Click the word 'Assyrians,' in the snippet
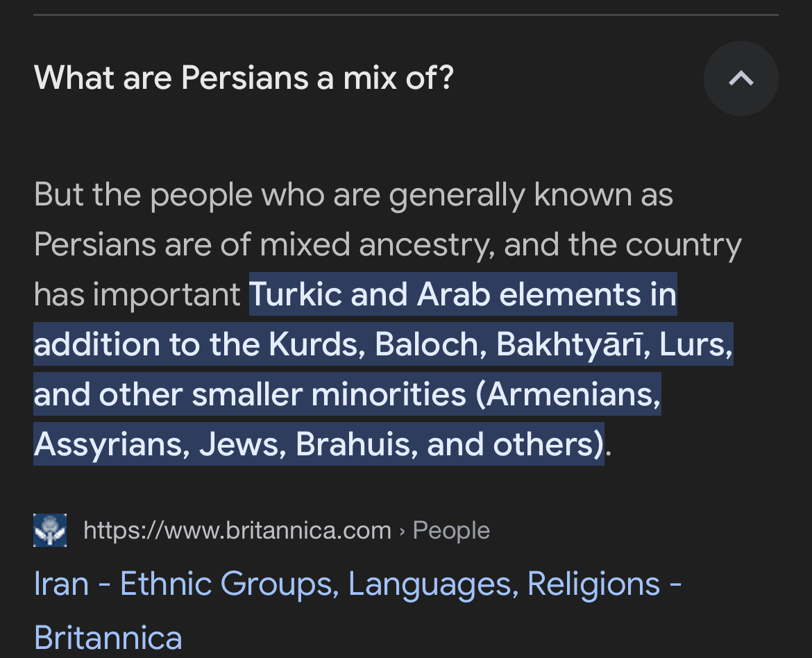 click(112, 444)
